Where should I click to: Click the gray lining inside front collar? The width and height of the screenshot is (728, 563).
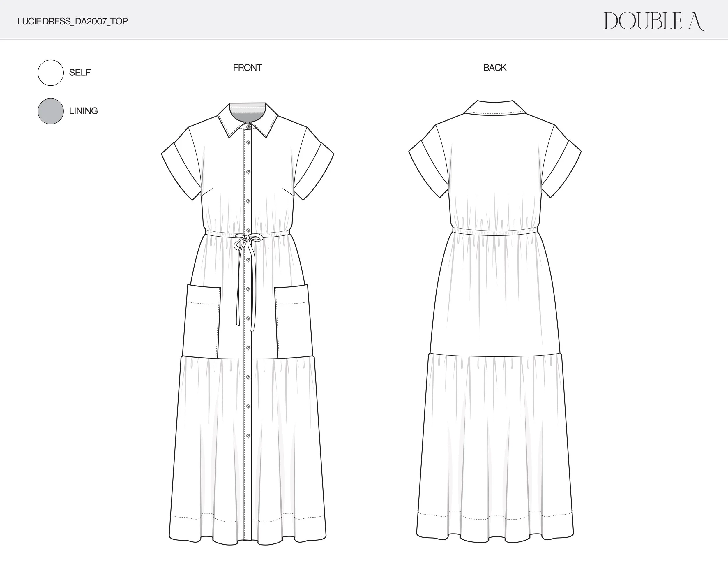point(248,117)
